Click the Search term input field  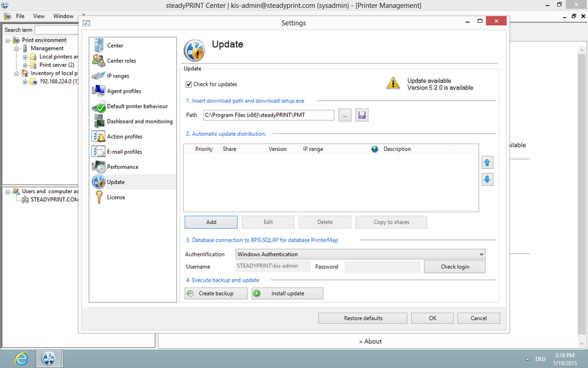coord(56,29)
